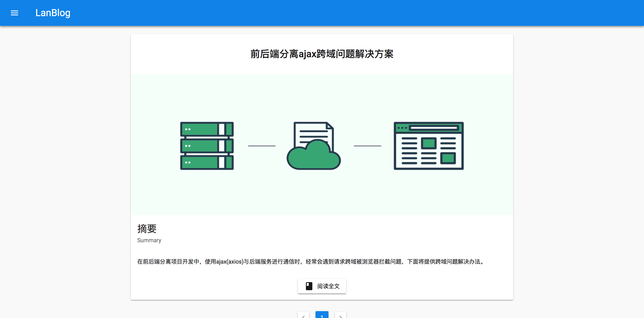Click the 摘要 heading
Image resolution: width=644 pixels, height=318 pixels.
point(147,229)
